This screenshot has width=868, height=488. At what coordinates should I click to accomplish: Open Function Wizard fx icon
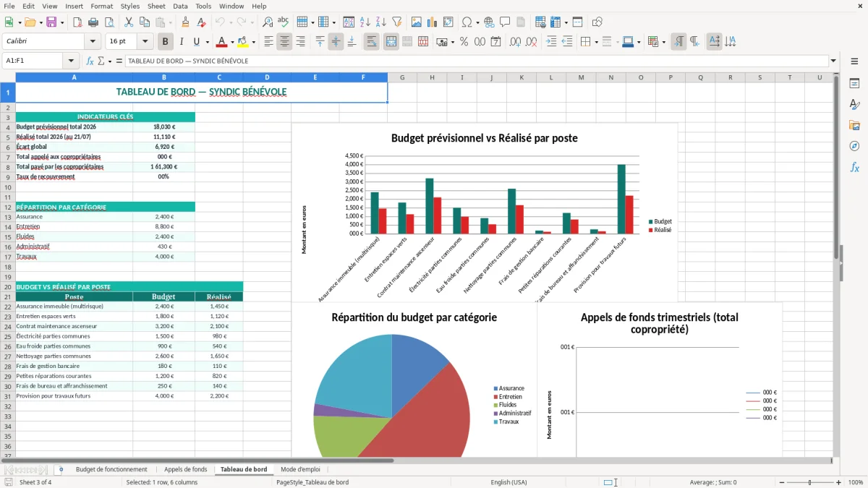click(90, 61)
